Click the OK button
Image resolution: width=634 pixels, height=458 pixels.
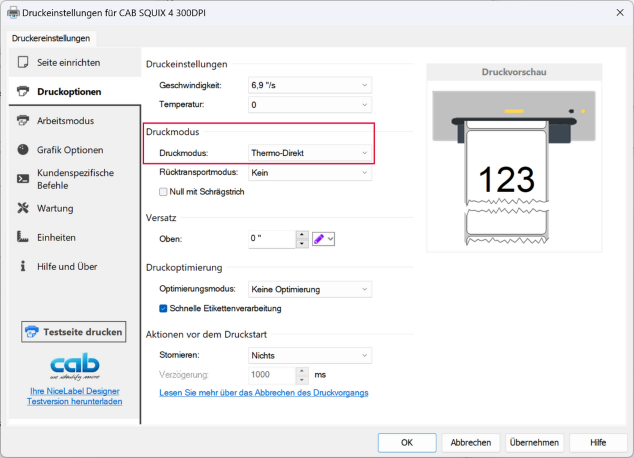pyautogui.click(x=407, y=443)
